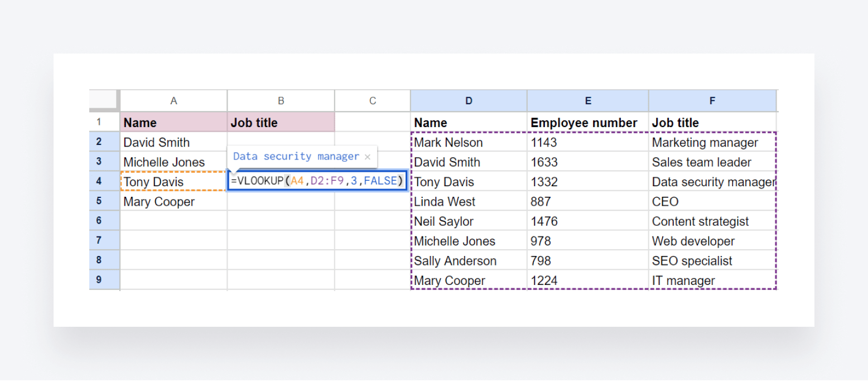
Task: Click the Employee number header cell
Action: (x=588, y=122)
